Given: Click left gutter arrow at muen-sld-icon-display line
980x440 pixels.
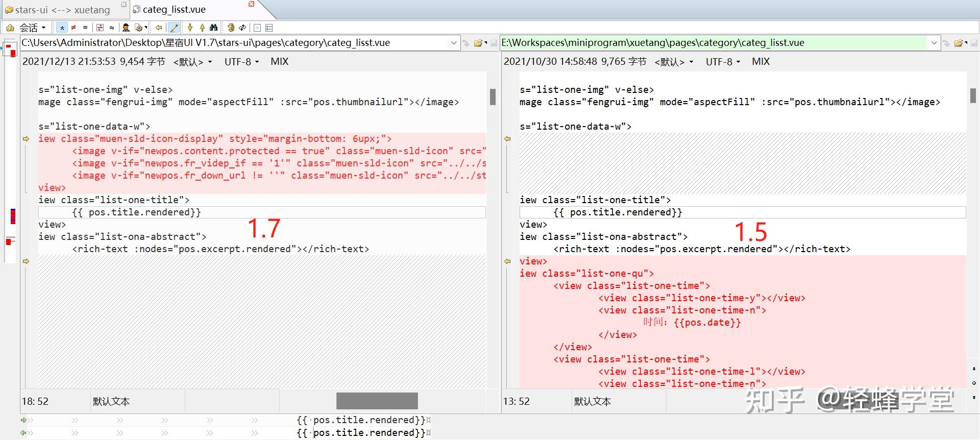Looking at the screenshot, I should click(x=26, y=139).
